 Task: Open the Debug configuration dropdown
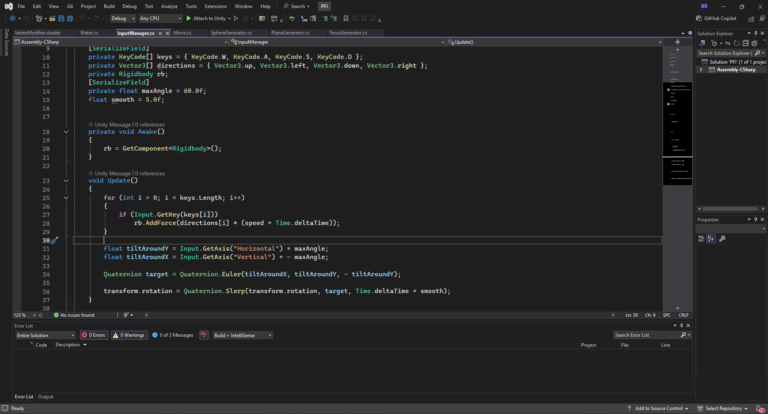coord(122,19)
